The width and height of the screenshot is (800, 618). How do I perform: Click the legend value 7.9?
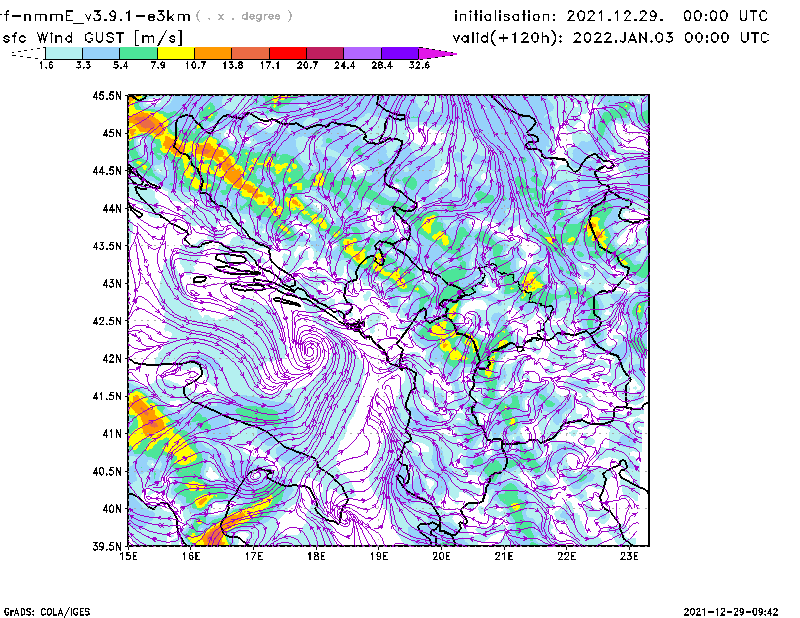[158, 65]
